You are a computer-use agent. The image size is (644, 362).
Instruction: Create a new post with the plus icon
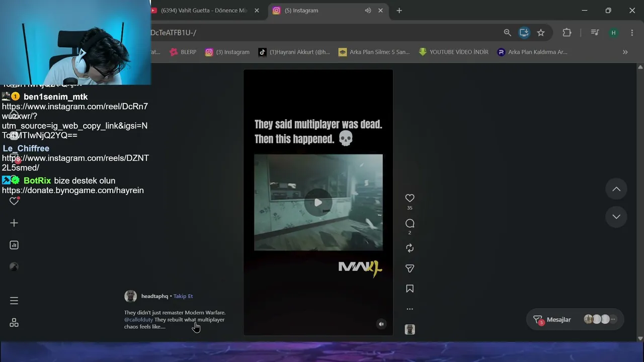pos(14,223)
